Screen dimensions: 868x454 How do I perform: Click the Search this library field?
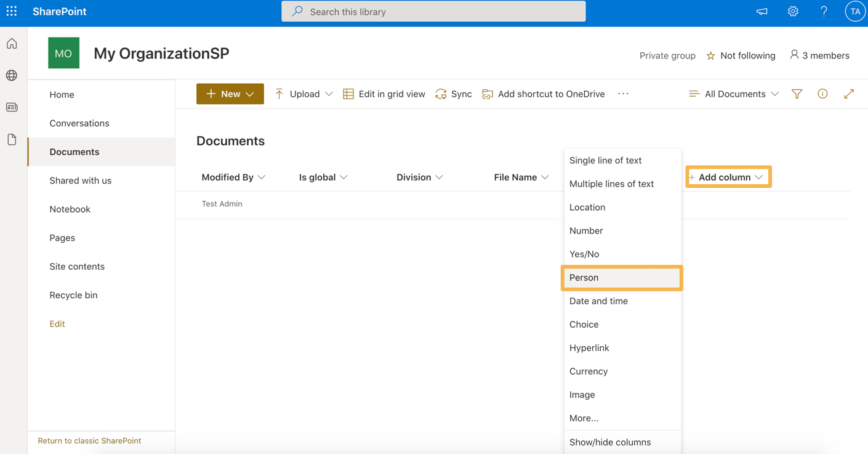433,11
